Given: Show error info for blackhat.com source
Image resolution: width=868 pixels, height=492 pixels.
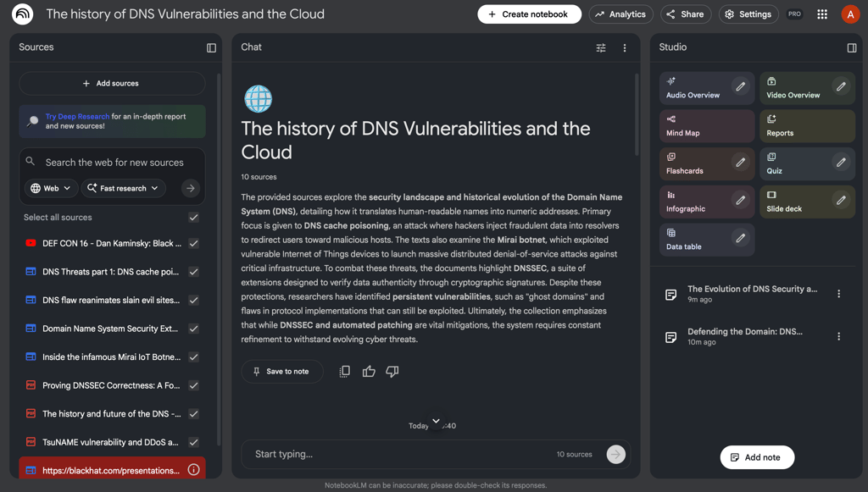Looking at the screenshot, I should point(194,470).
